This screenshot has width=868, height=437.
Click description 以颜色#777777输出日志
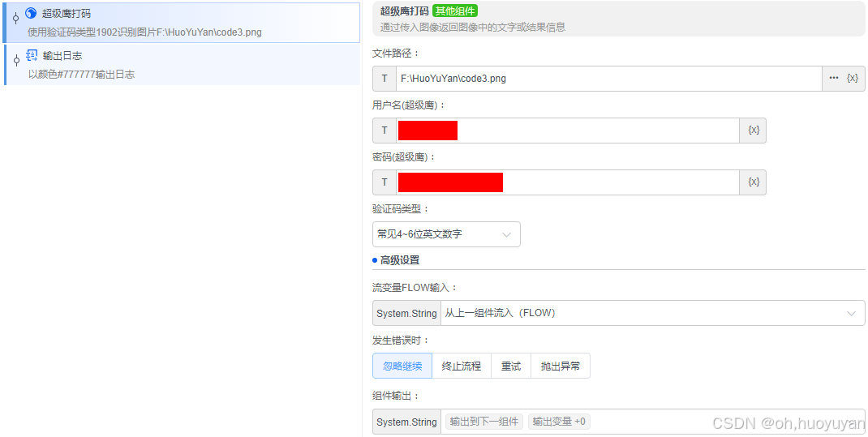point(81,74)
